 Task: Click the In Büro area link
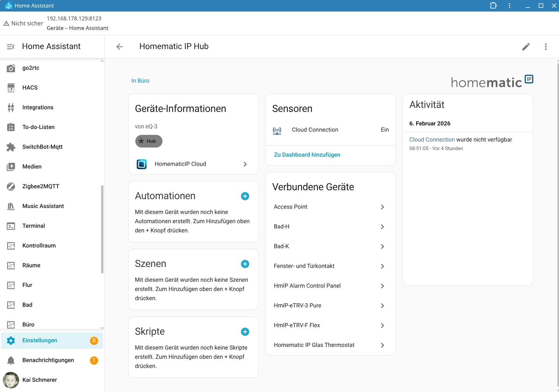[x=140, y=81]
